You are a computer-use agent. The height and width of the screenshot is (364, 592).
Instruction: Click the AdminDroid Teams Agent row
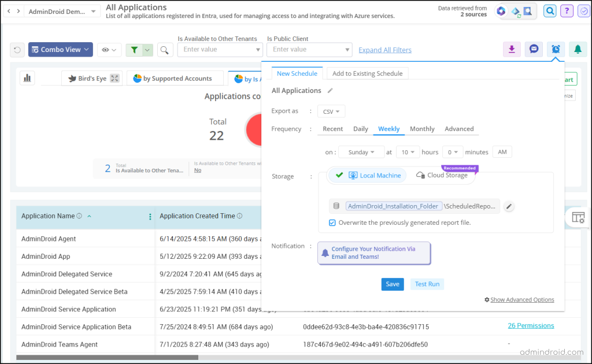click(60, 344)
